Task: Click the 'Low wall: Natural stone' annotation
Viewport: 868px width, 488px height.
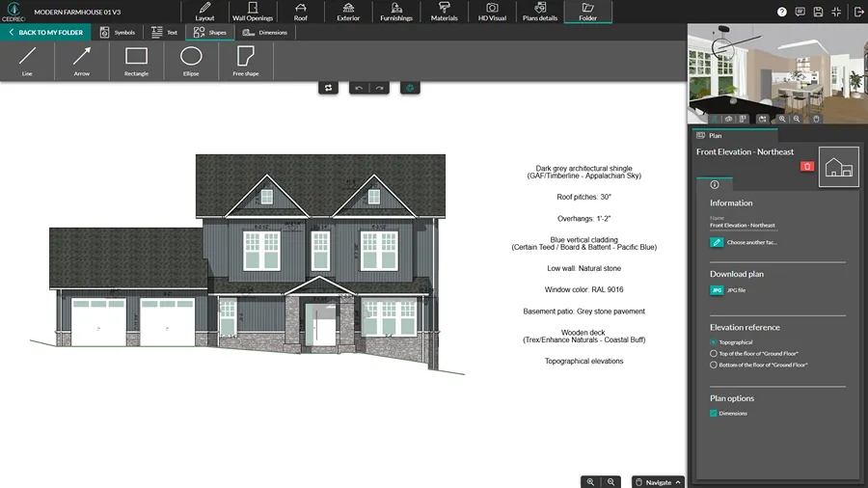Action: click(x=583, y=268)
